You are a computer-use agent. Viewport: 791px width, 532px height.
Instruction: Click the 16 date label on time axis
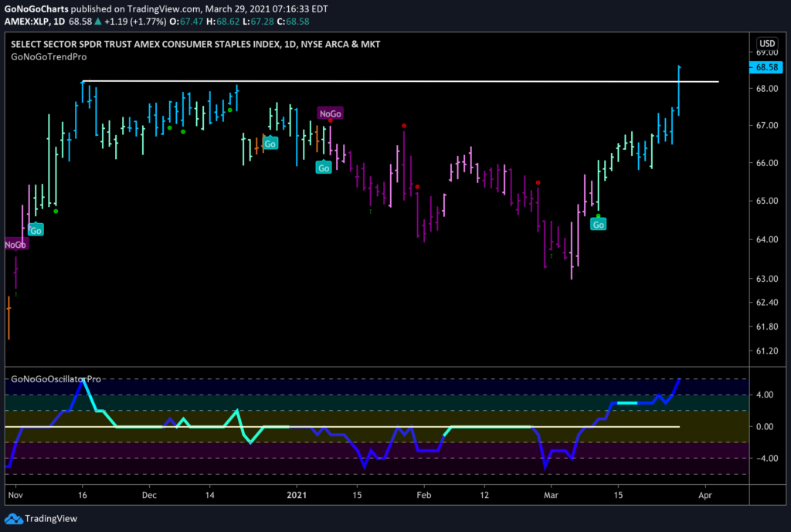tap(82, 495)
